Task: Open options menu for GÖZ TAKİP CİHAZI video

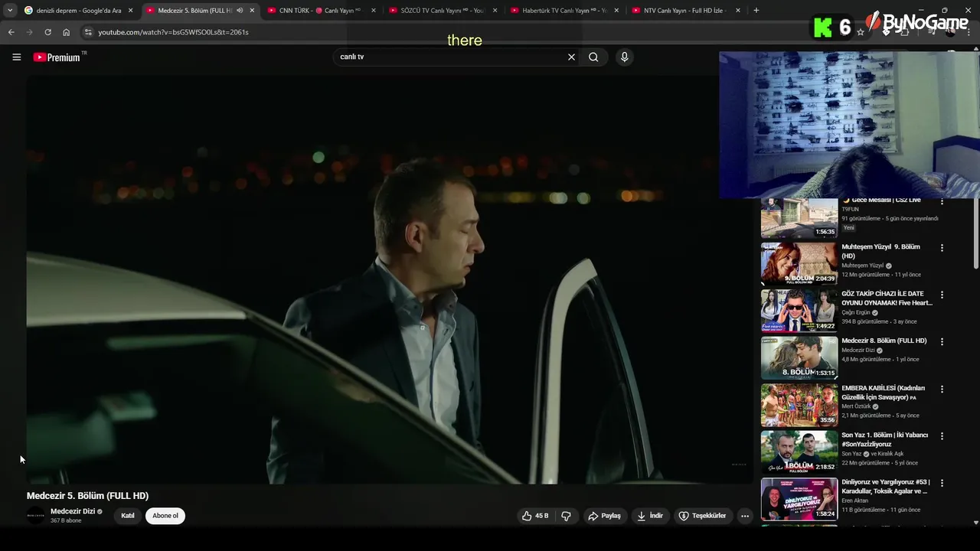Action: tap(942, 295)
